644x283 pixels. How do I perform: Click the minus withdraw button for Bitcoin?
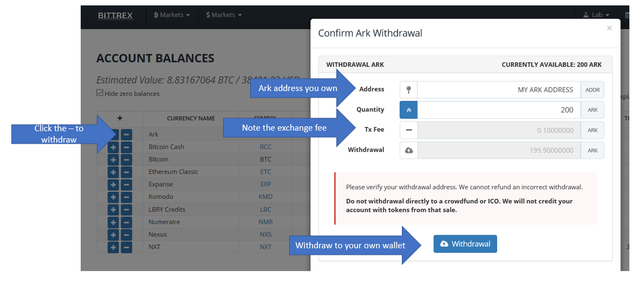(x=127, y=159)
